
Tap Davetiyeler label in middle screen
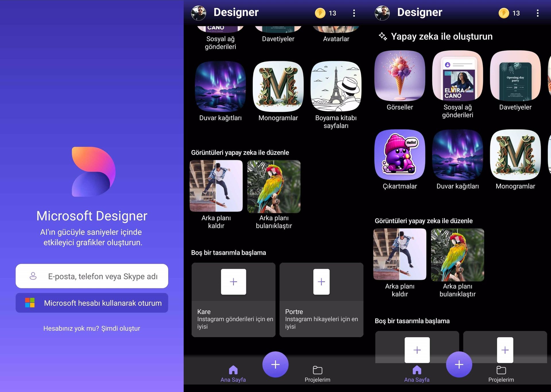click(x=278, y=39)
